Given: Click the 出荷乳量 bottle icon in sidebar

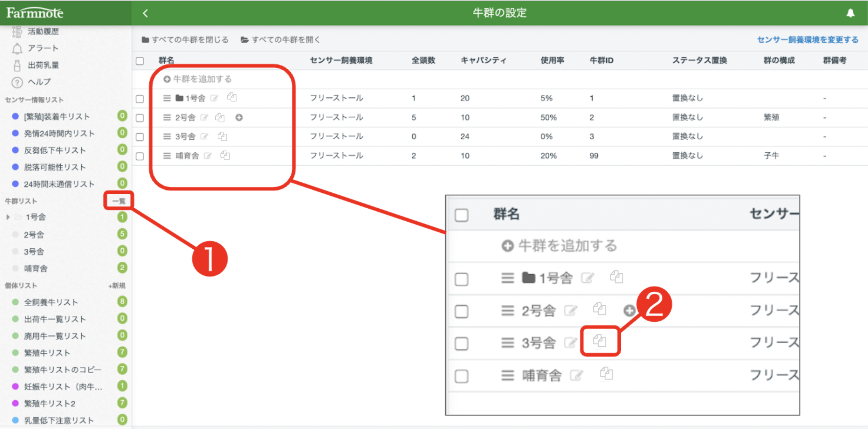Looking at the screenshot, I should [17, 65].
